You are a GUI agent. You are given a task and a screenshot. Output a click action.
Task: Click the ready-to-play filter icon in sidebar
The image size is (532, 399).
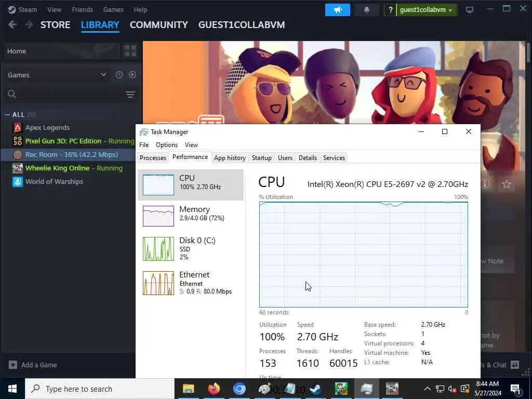tap(132, 75)
